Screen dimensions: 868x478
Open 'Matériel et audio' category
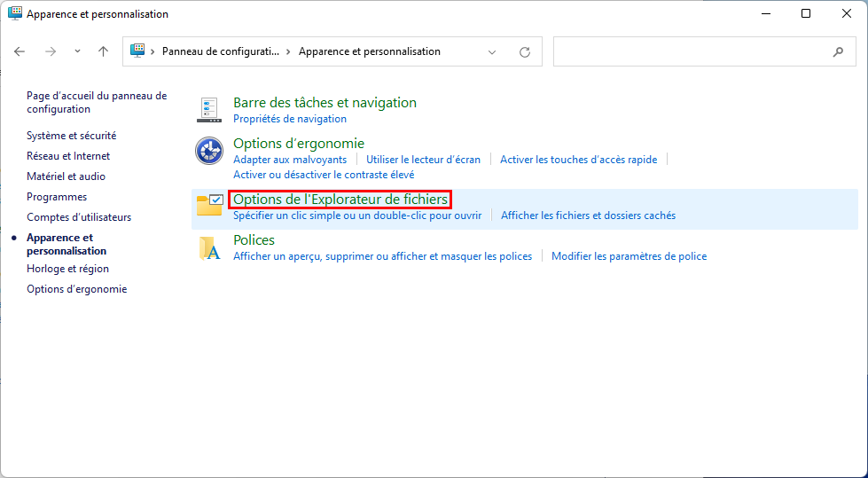(66, 176)
